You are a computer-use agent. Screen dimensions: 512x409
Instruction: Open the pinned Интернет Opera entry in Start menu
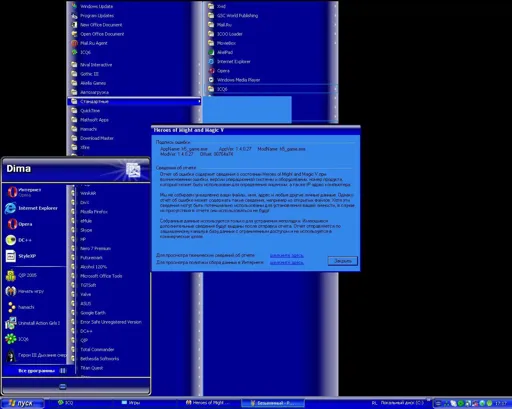tap(33, 192)
